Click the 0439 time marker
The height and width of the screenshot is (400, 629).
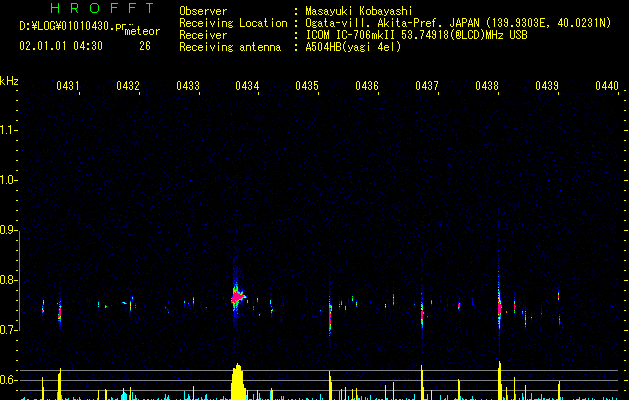pos(547,86)
